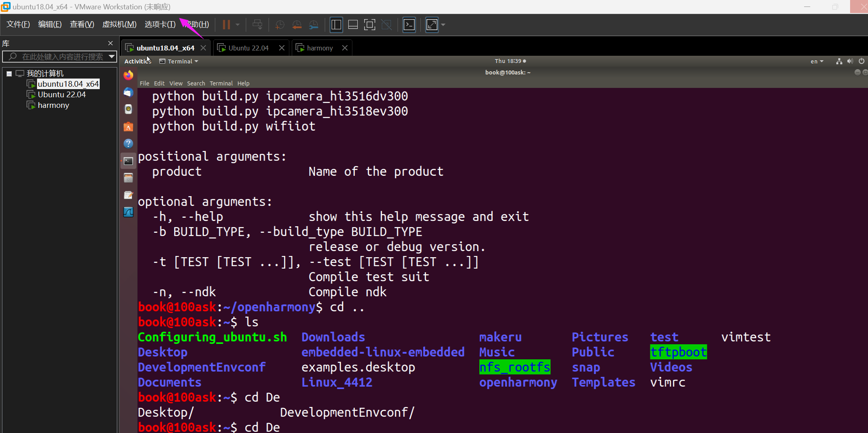This screenshot has height=433, width=868.
Task: Open the 编辑(E) menu
Action: tap(50, 24)
